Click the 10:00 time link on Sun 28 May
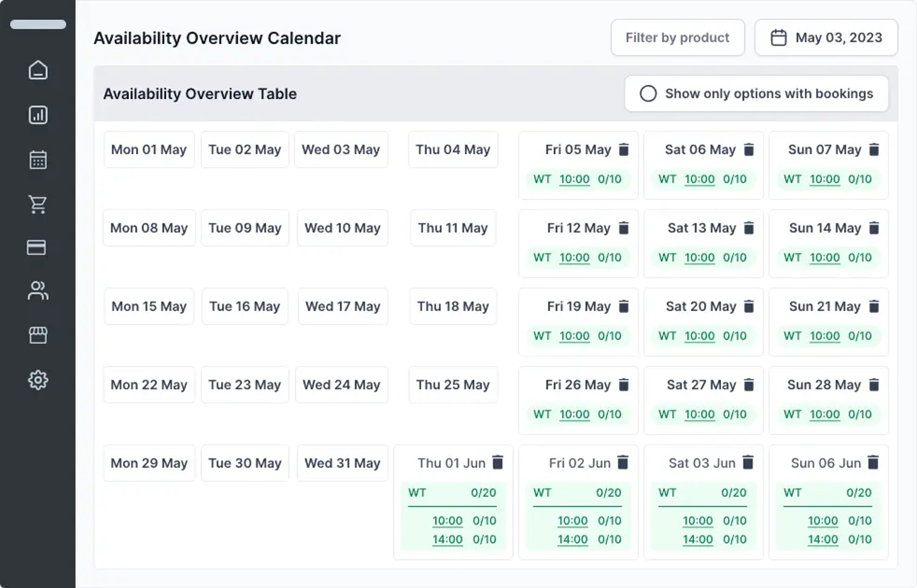 [825, 414]
